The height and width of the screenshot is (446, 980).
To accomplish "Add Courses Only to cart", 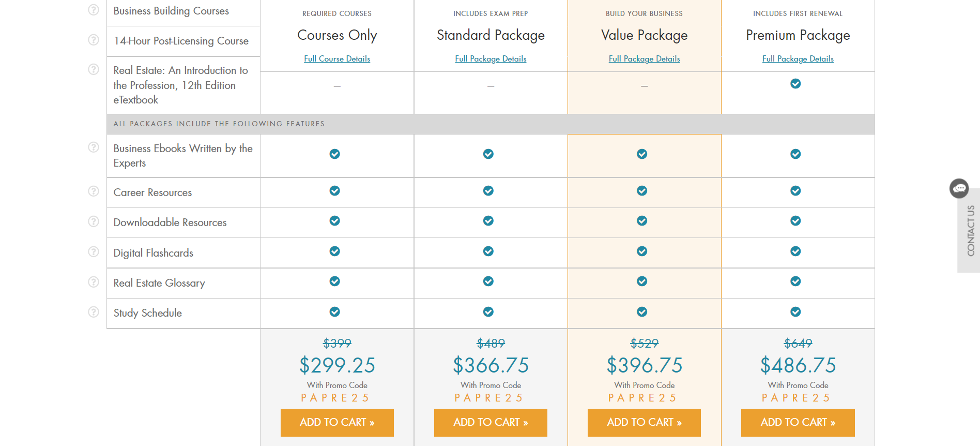I will click(337, 423).
